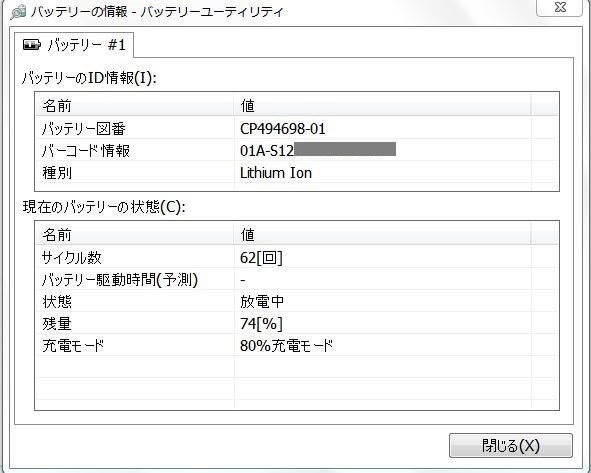Select the サイクル数 row
Image resolution: width=591 pixels, height=473 pixels.
pos(297,258)
